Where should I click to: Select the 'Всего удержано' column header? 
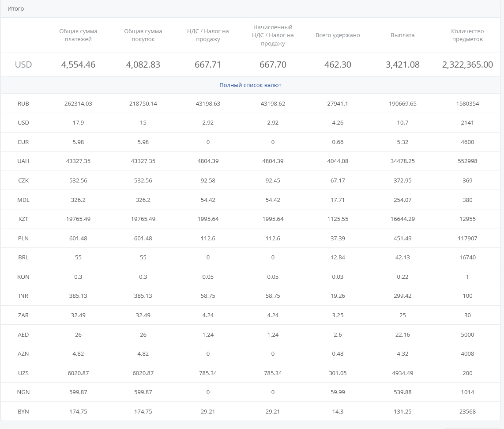tap(338, 35)
